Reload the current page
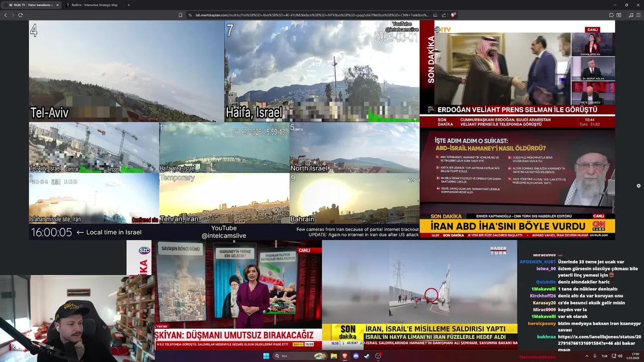Screen dimensions: 644x362 (x=20, y=15)
